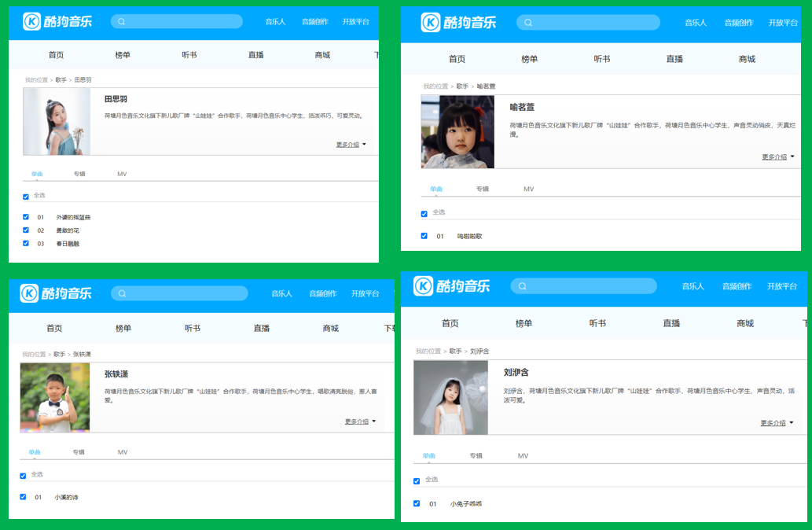Uncheck song 01 小溪的诗

click(23, 497)
